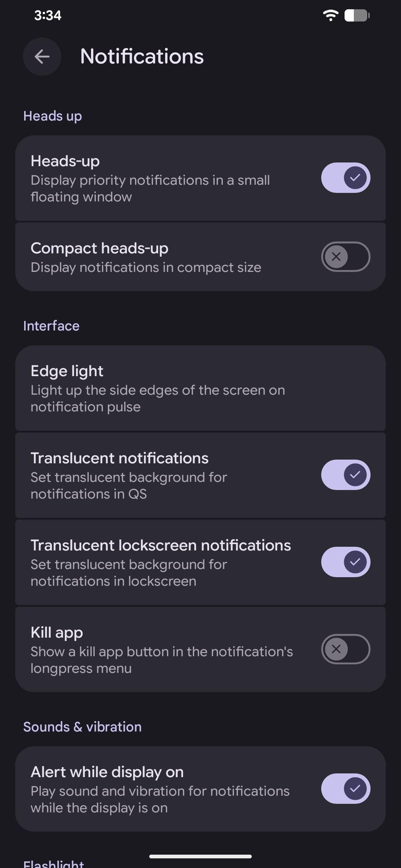Tap the home gesture navigation bar

tap(200, 857)
